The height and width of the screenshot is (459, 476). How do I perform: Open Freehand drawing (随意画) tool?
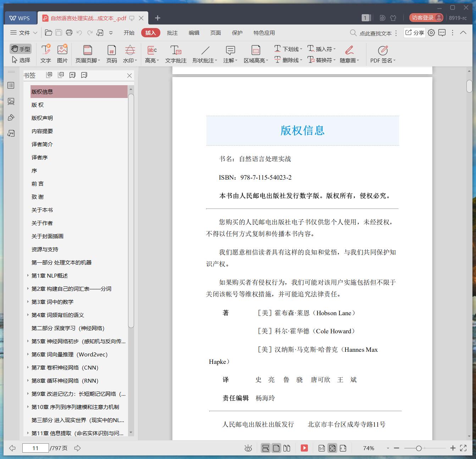pyautogui.click(x=349, y=54)
